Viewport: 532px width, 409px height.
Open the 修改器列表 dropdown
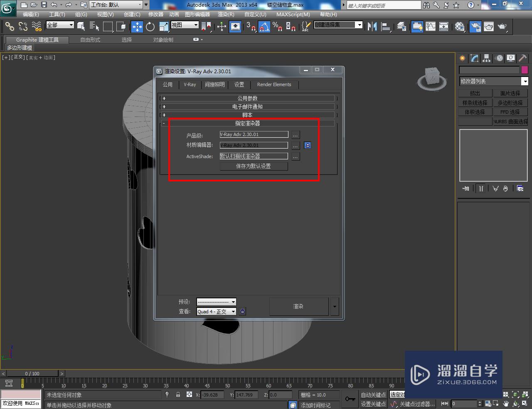(493, 81)
